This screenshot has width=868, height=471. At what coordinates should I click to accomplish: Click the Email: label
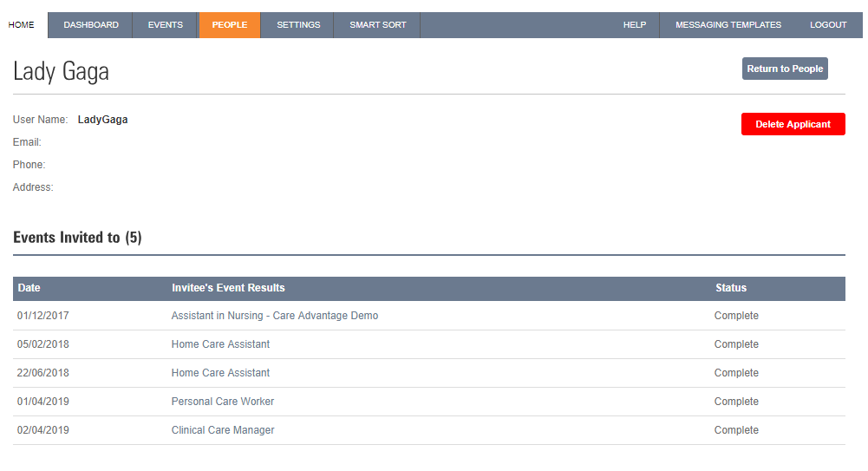27,142
